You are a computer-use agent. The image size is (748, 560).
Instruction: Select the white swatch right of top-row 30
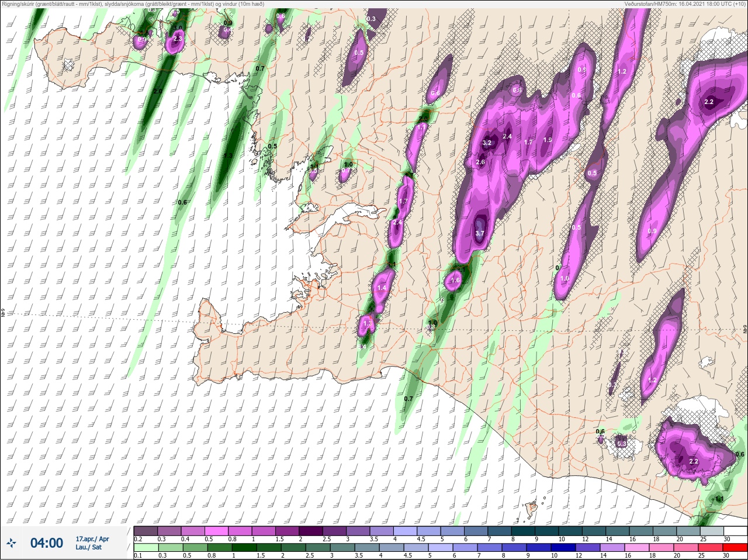735,530
